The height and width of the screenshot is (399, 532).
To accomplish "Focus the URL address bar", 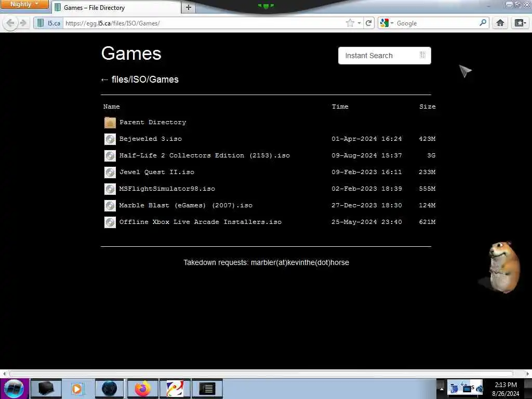I will pos(204,23).
